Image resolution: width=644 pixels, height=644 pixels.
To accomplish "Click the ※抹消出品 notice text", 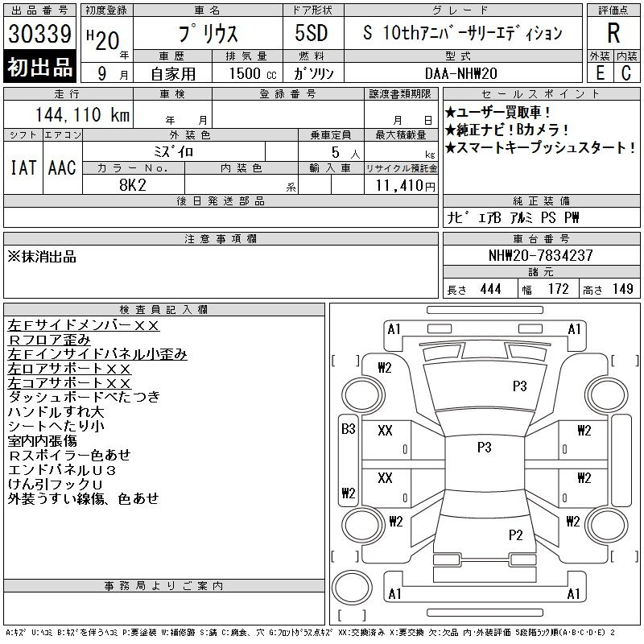I will pos(42,257).
